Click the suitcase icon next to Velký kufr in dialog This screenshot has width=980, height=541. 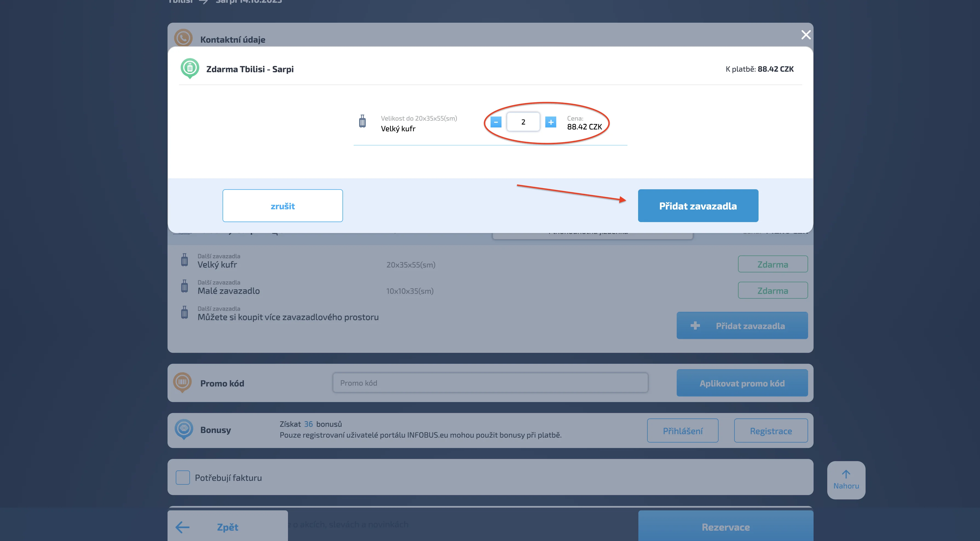pyautogui.click(x=362, y=122)
